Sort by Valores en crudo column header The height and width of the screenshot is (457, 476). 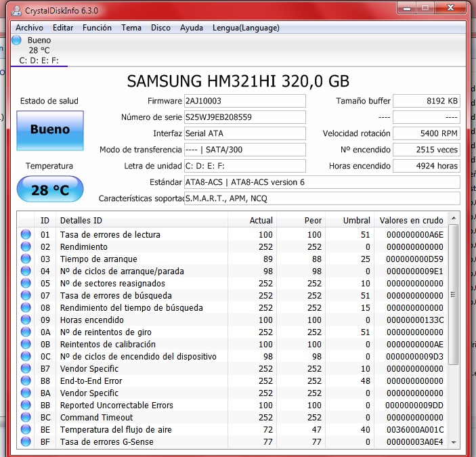pyautogui.click(x=411, y=220)
